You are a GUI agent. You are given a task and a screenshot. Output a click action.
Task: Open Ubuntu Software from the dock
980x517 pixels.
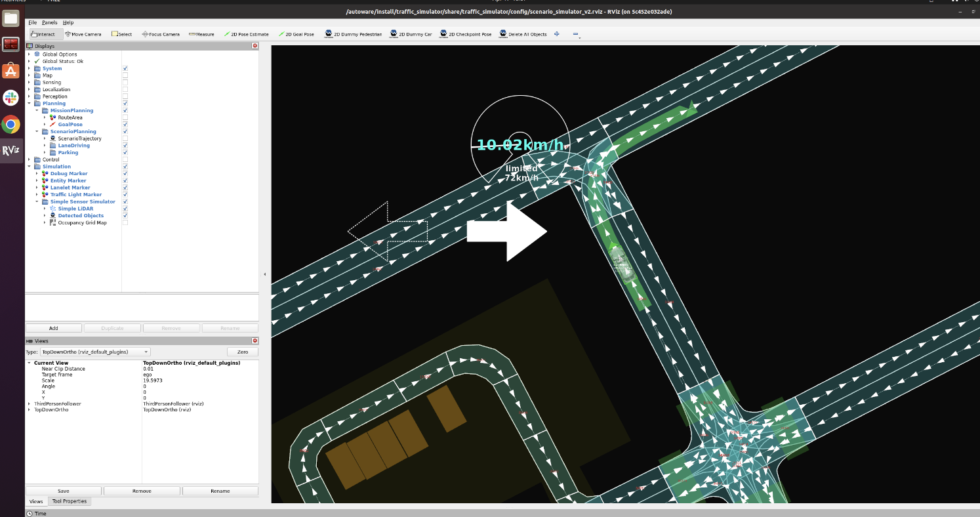pyautogui.click(x=10, y=71)
